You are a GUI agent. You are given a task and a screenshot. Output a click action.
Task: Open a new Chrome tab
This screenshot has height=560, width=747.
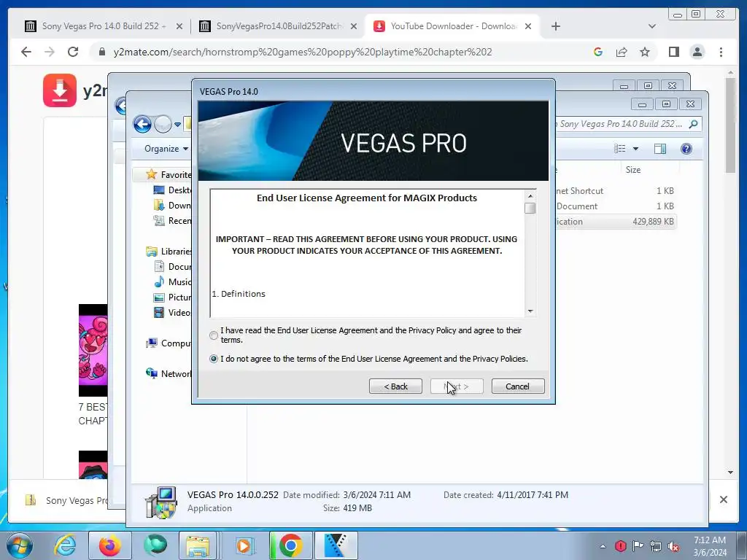(x=555, y=26)
